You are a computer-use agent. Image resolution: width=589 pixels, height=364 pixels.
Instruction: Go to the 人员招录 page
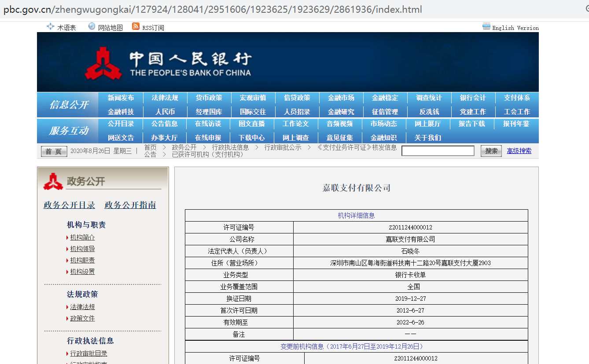297,112
